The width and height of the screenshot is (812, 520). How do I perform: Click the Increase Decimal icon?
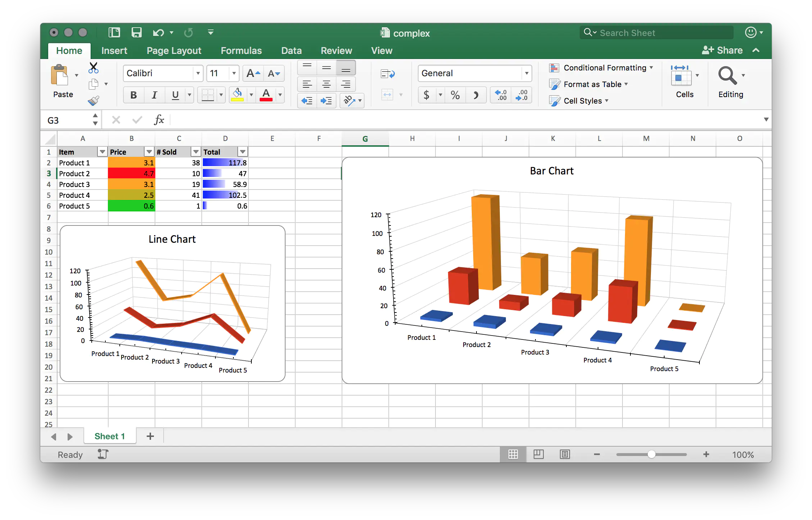pyautogui.click(x=501, y=95)
